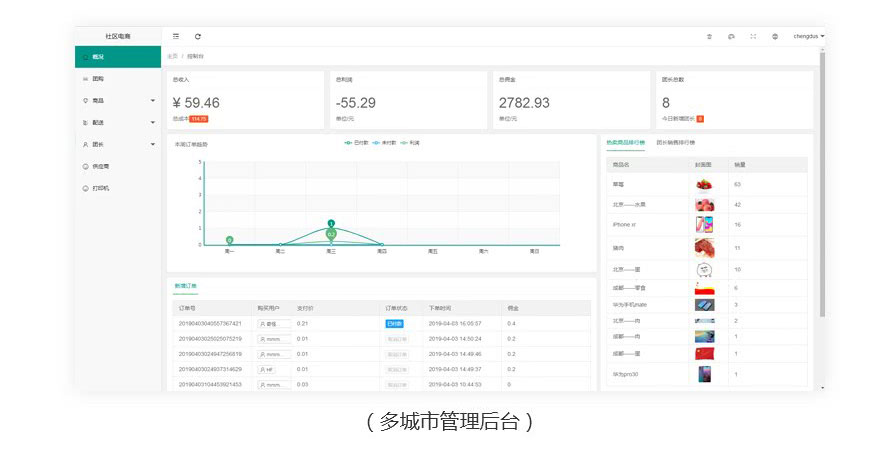The image size is (888, 450).
Task: Click the ¥ 59.46 total income value
Action: (x=196, y=103)
